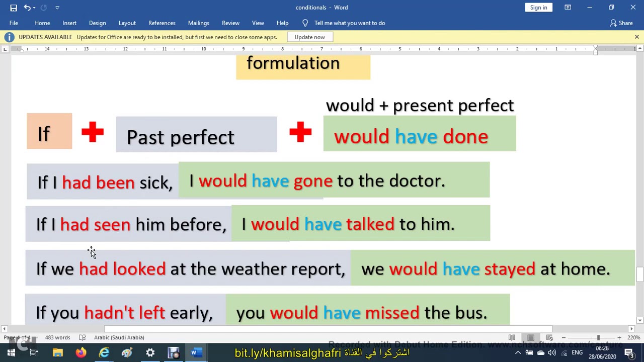
Task: Click the Save icon in quick access toolbar
Action: [x=14, y=8]
